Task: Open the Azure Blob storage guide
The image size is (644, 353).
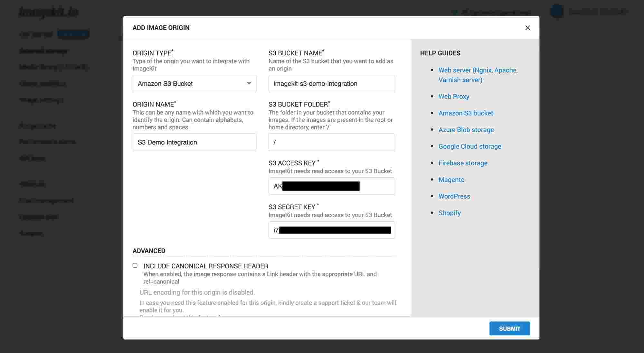Action: (x=466, y=130)
